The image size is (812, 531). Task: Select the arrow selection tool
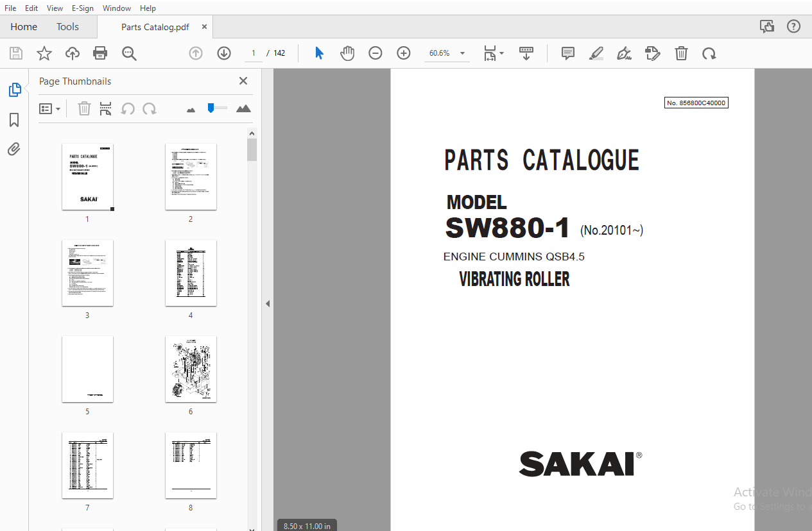(x=319, y=53)
